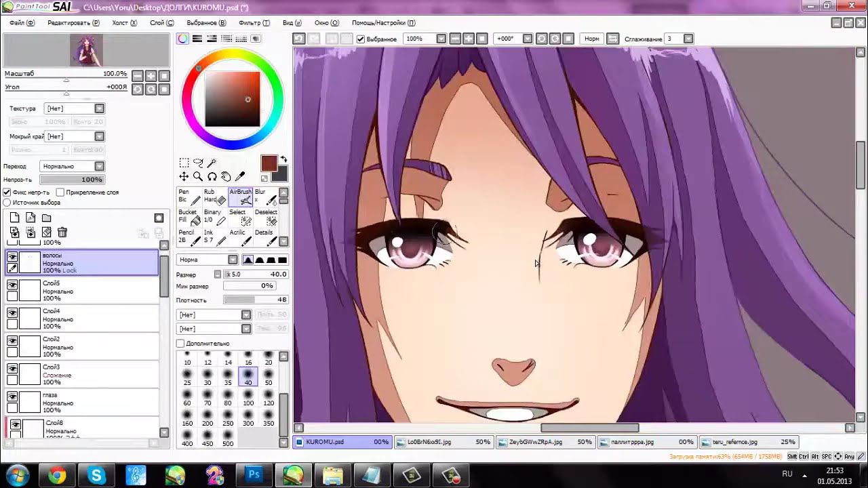Open the Редактировать menu
The height and width of the screenshot is (488, 868).
pyautogui.click(x=73, y=22)
